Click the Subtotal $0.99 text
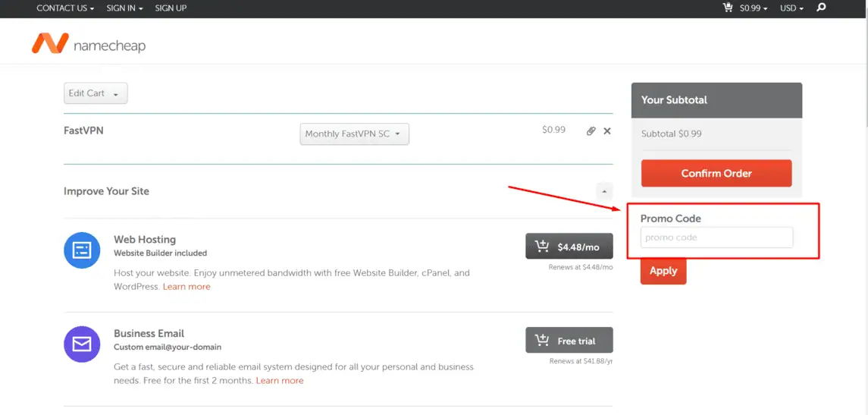Screen dimensions: 868x415 pyautogui.click(x=672, y=134)
